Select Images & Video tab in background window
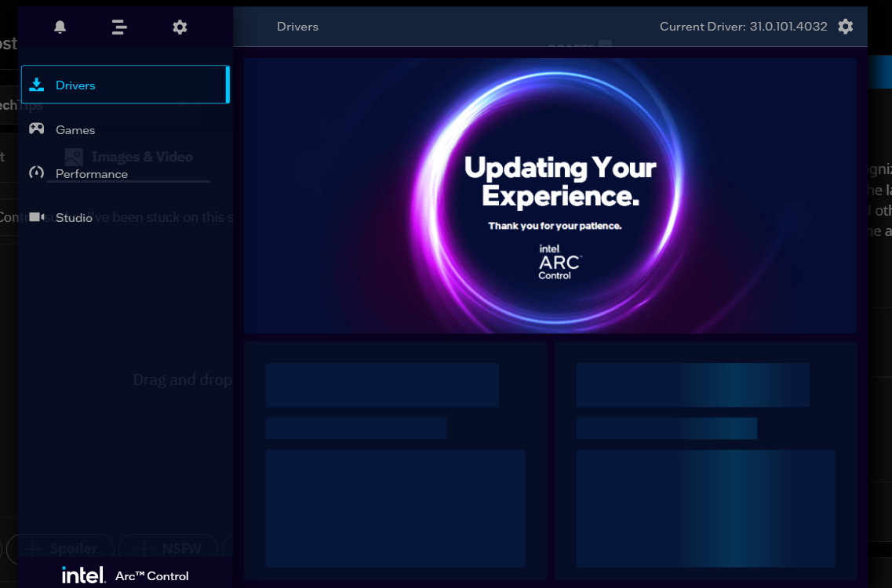Image resolution: width=892 pixels, height=588 pixels. coord(129,157)
